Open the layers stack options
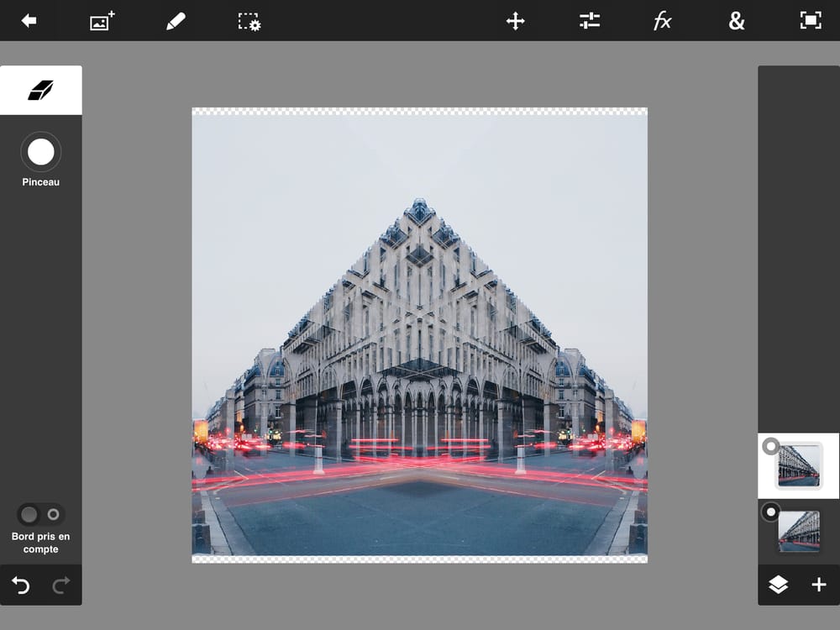 point(778,585)
